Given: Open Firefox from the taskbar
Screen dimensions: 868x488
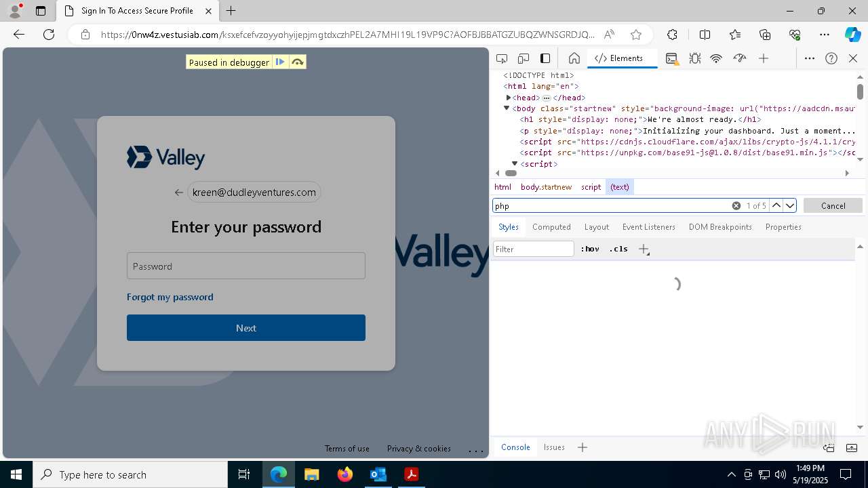Looking at the screenshot, I should (x=345, y=474).
